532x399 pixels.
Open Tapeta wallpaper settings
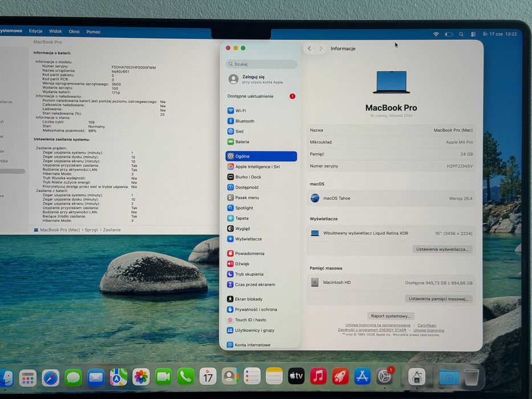coord(261,218)
